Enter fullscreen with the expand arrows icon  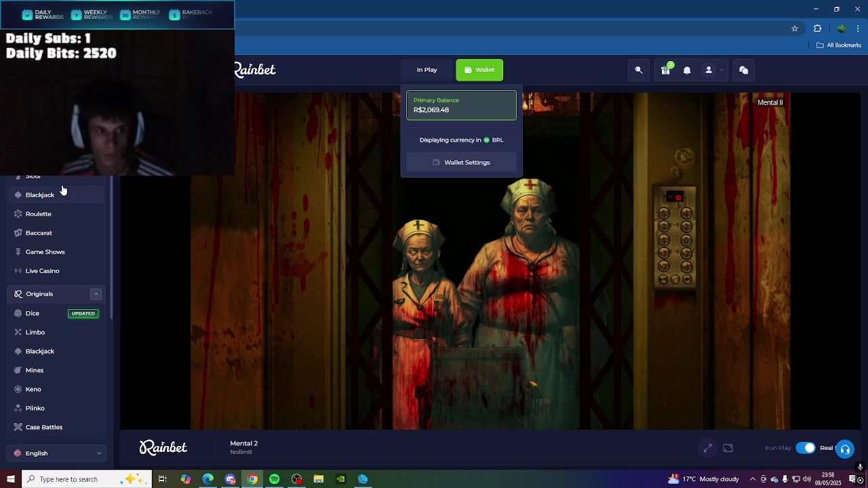click(708, 448)
